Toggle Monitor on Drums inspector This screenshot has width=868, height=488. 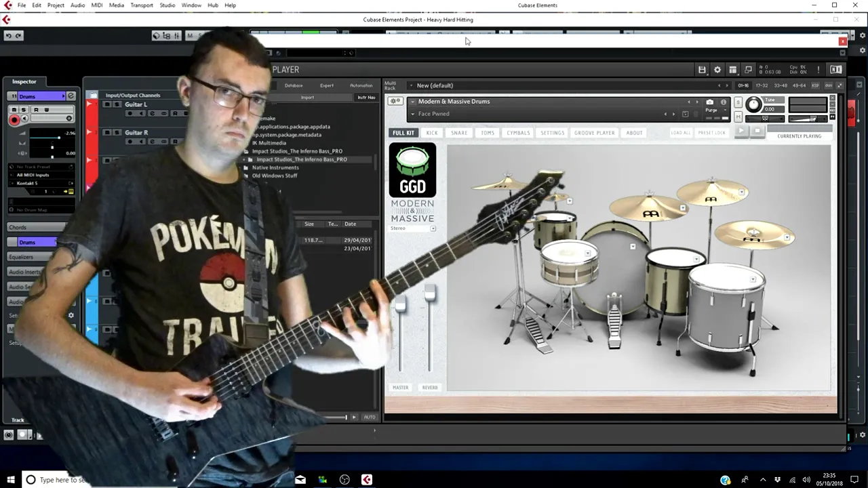(24, 119)
